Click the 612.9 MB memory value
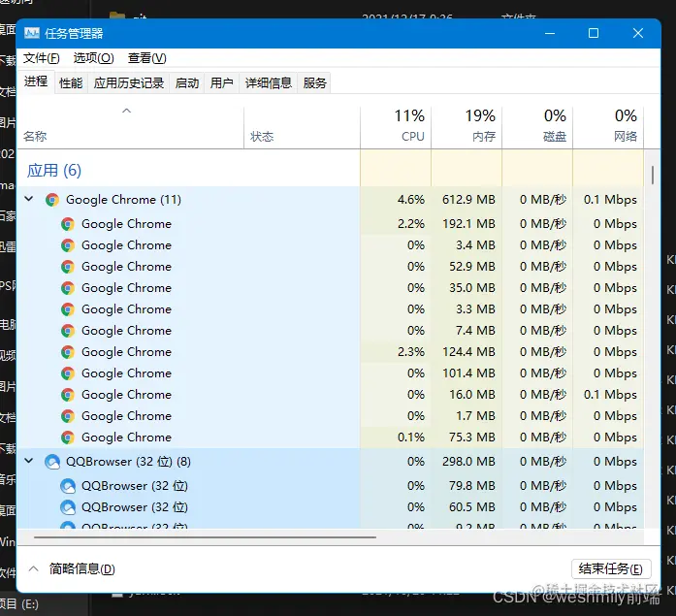Viewport: 676px width, 616px height. (468, 200)
